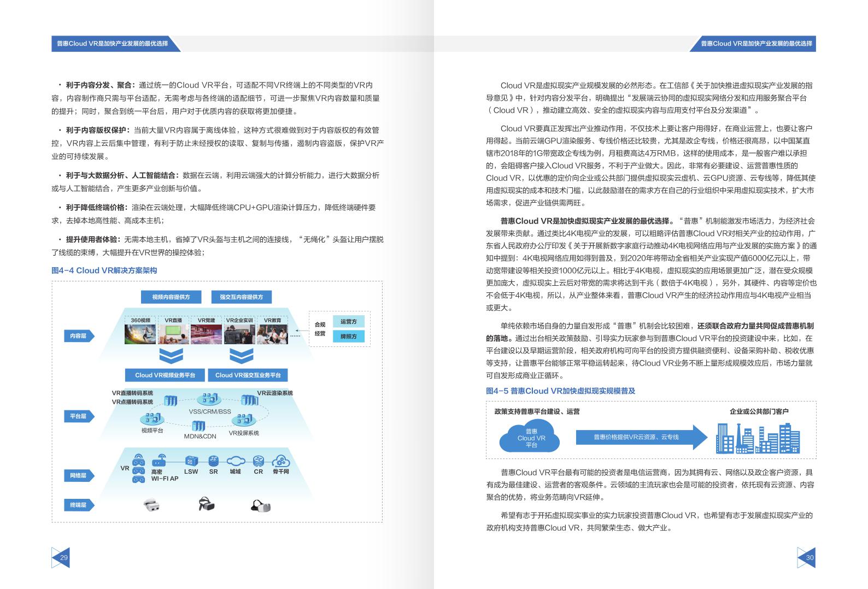Click the VR label beside the headset icons
The width and height of the screenshot is (868, 589).
pyautogui.click(x=125, y=468)
